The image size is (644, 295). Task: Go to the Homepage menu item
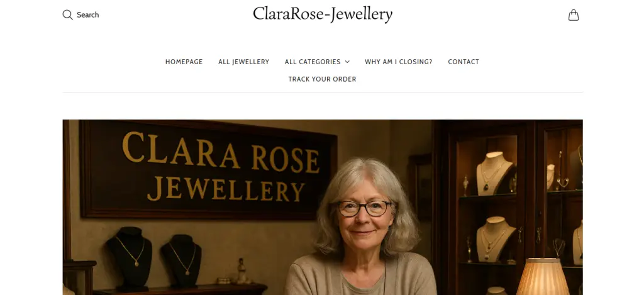tap(184, 62)
